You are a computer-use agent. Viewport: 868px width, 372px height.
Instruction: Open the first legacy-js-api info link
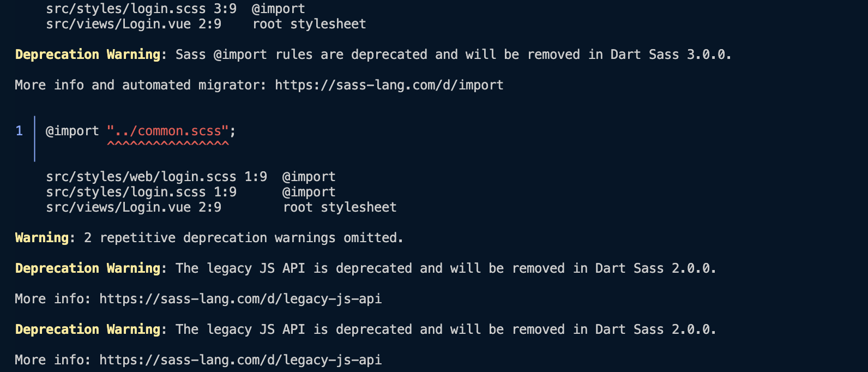[240, 299]
